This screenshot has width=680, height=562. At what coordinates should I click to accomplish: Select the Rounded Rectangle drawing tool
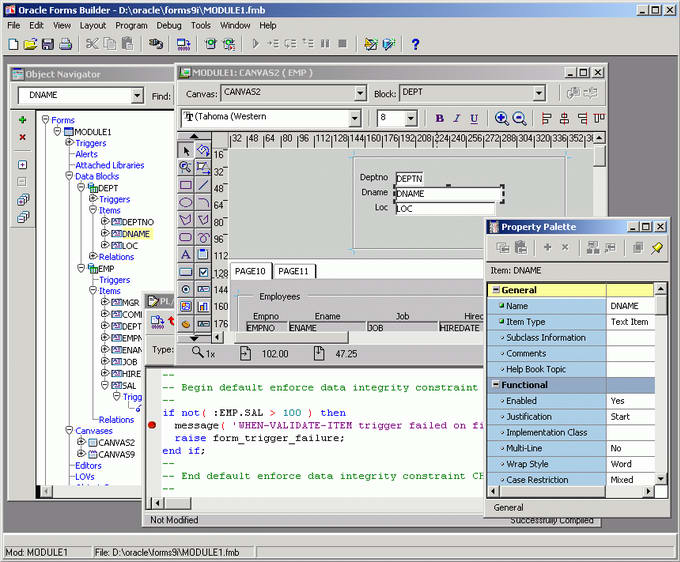click(x=186, y=237)
